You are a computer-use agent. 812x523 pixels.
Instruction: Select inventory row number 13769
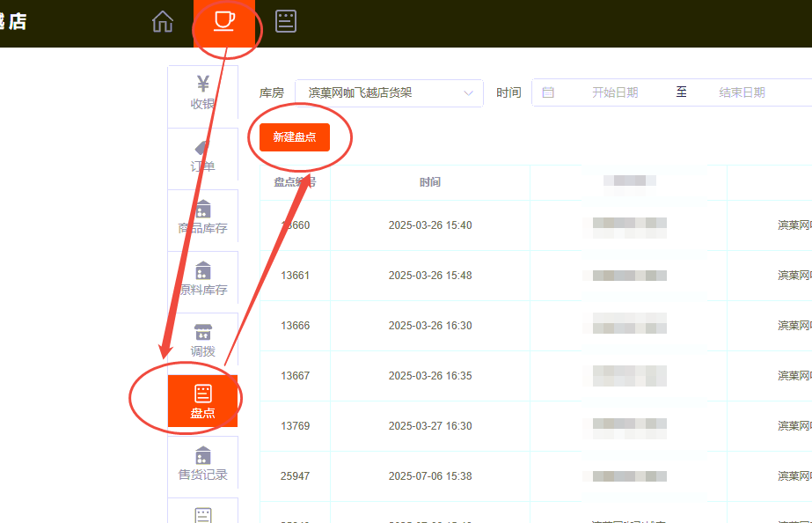[296, 426]
